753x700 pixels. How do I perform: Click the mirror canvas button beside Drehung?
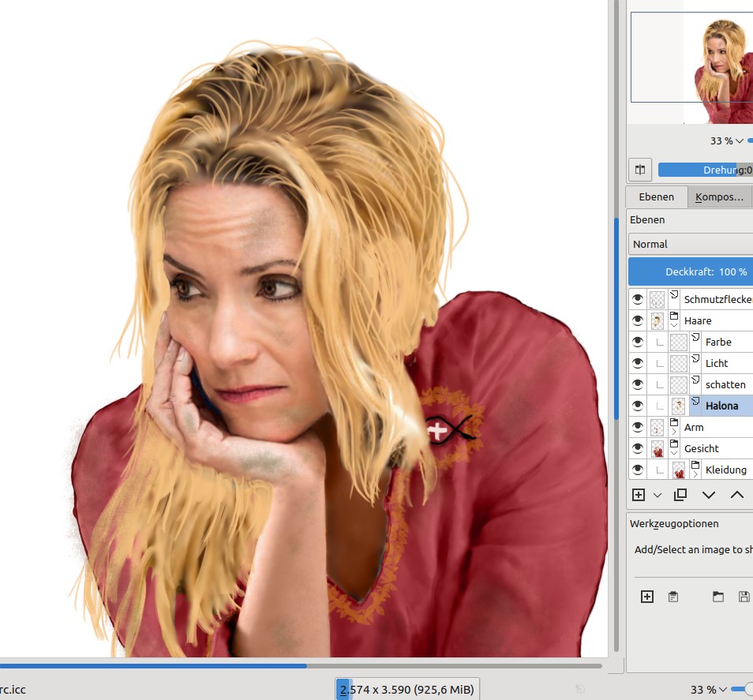pyautogui.click(x=640, y=170)
